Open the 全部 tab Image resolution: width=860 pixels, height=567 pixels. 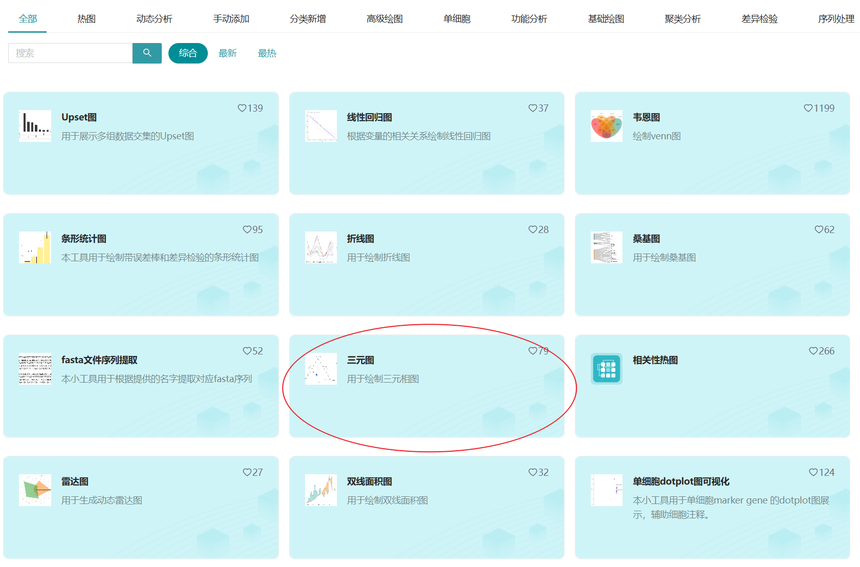coord(28,19)
